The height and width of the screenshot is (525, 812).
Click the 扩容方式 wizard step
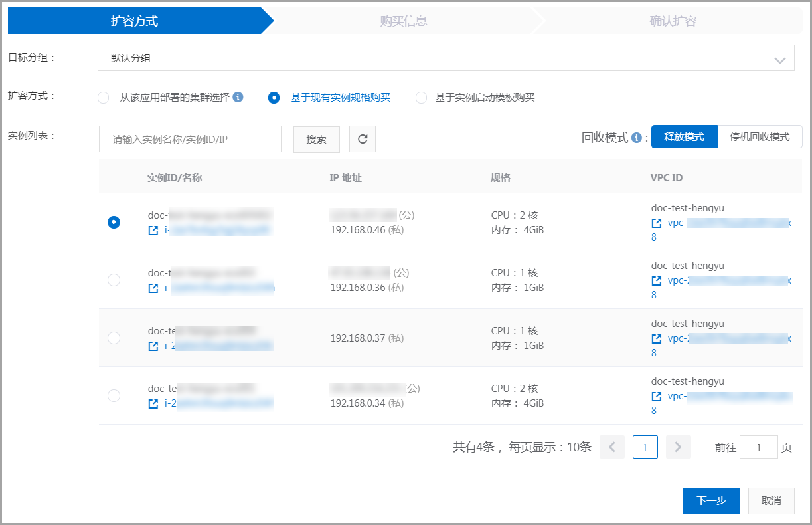point(134,21)
